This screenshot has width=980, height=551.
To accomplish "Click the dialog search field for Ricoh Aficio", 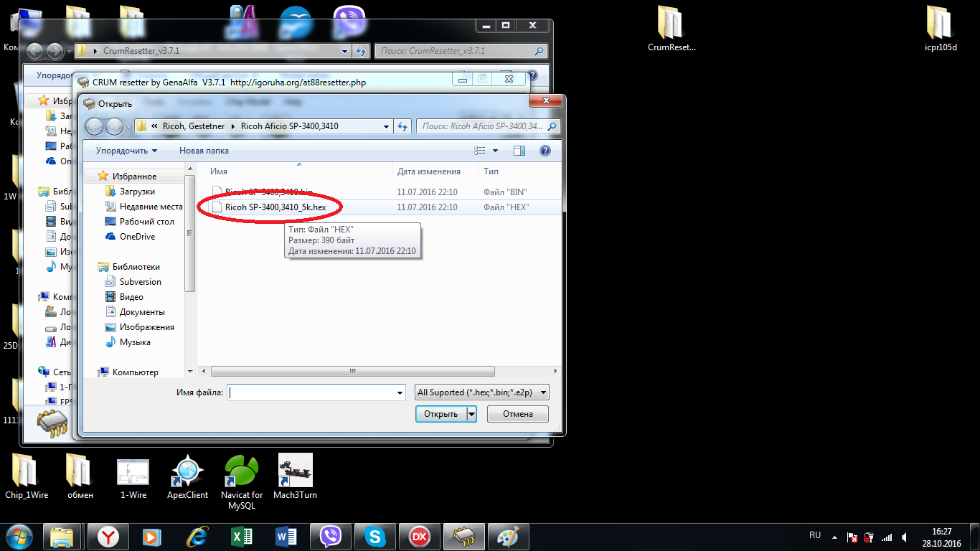I will tap(489, 126).
